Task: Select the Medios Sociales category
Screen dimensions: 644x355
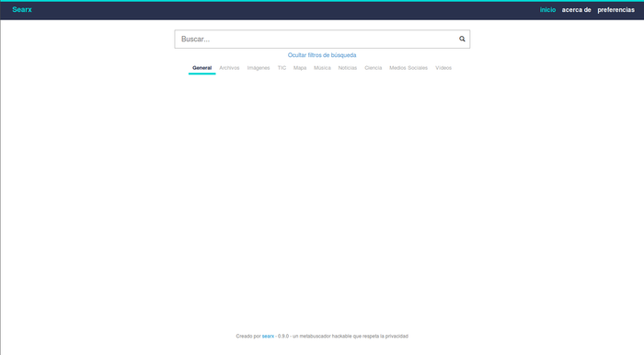Action: tap(408, 68)
